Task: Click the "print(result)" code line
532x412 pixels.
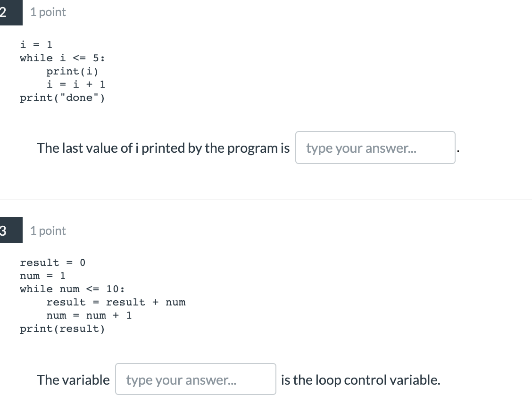Action: tap(62, 329)
